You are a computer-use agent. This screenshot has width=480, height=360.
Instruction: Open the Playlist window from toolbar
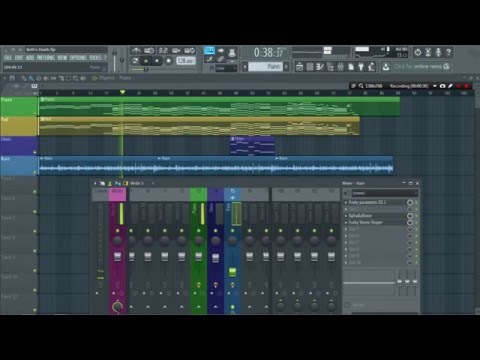pos(299,67)
